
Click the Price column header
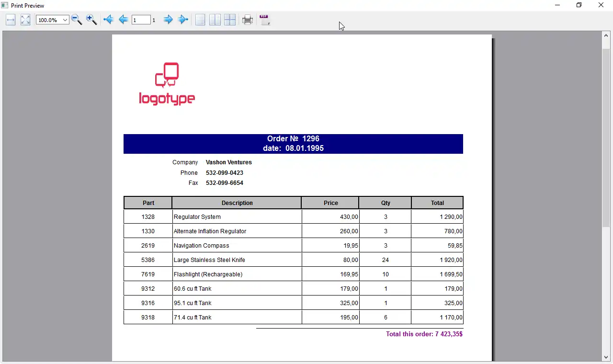tap(330, 203)
